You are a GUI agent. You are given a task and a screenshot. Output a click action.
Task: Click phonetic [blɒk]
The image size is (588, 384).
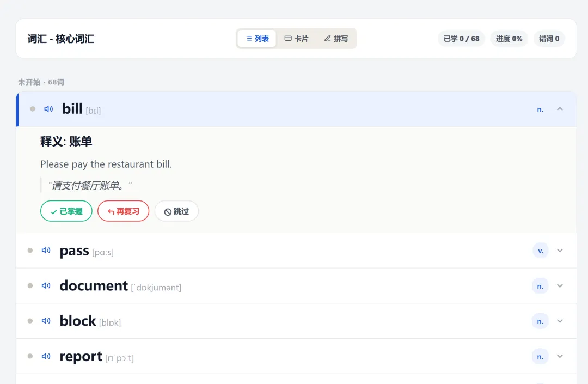[x=110, y=323]
